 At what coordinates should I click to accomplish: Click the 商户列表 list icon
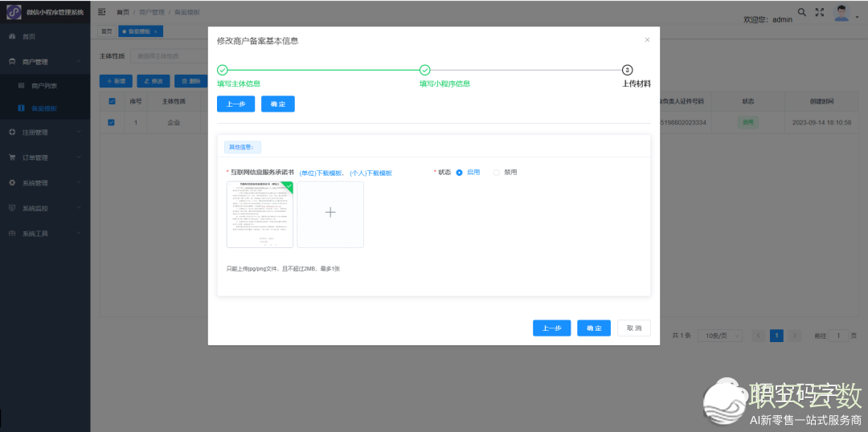22,86
